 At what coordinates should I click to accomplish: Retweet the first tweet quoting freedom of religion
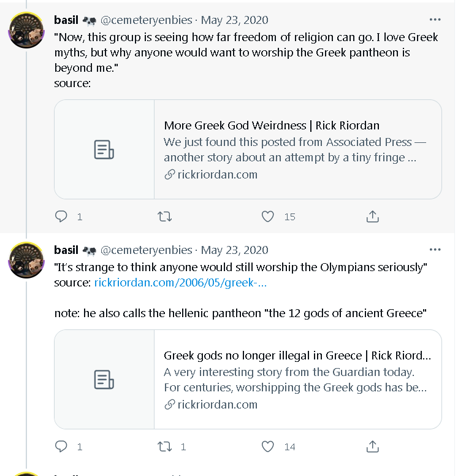[165, 217]
